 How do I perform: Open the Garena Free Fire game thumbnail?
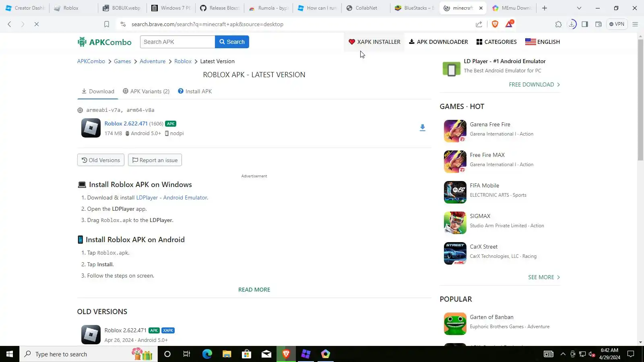click(x=455, y=131)
